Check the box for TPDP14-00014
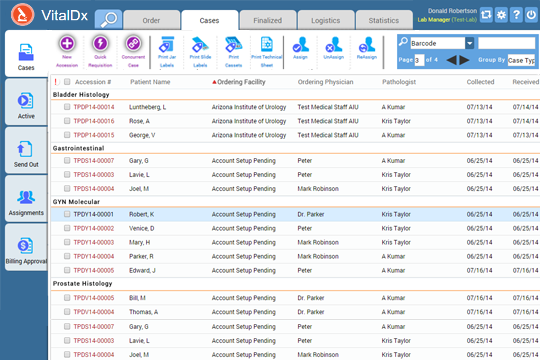The width and height of the screenshot is (540, 360). pos(67,107)
